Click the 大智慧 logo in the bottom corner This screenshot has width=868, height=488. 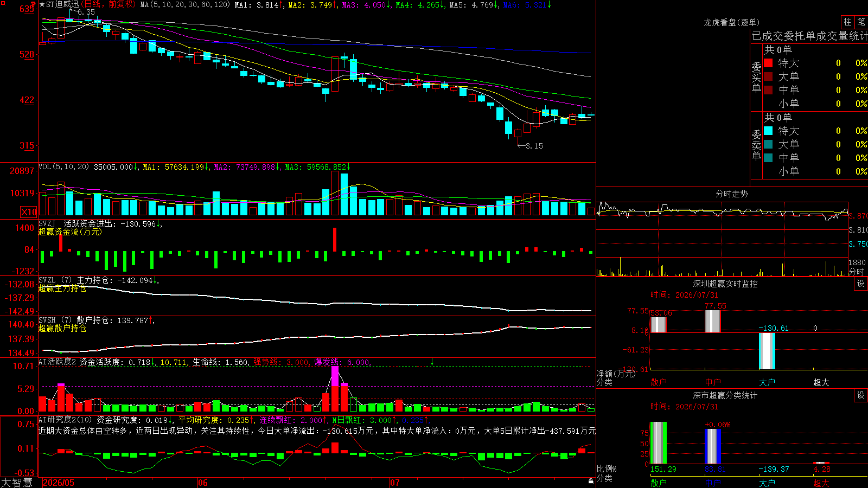[17, 482]
